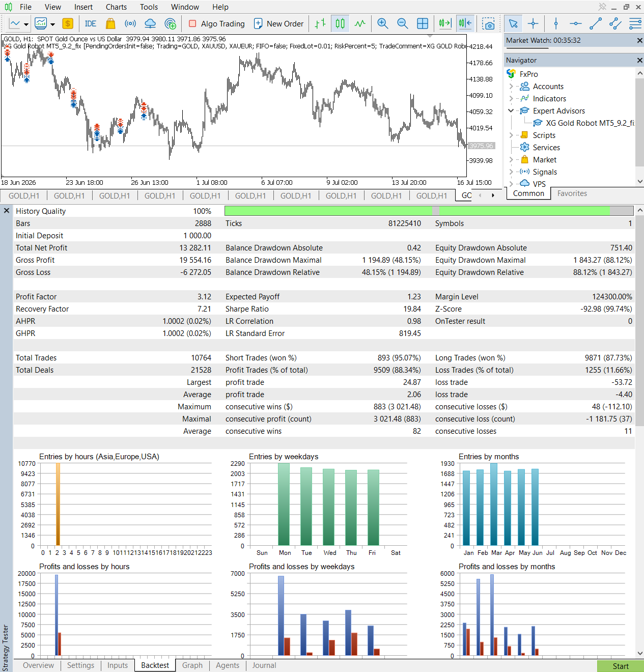644x672 pixels.
Task: Open the View menu
Action: click(x=53, y=7)
